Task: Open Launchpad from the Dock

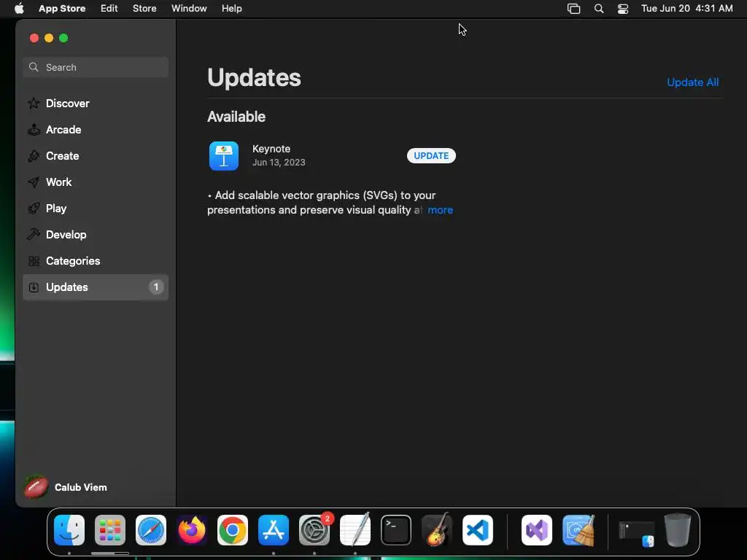Action: 110,530
